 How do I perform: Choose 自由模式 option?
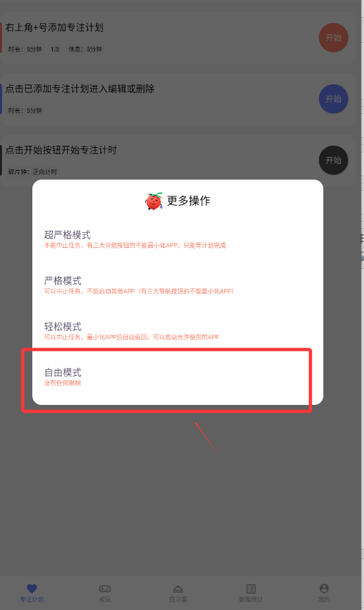coord(178,377)
